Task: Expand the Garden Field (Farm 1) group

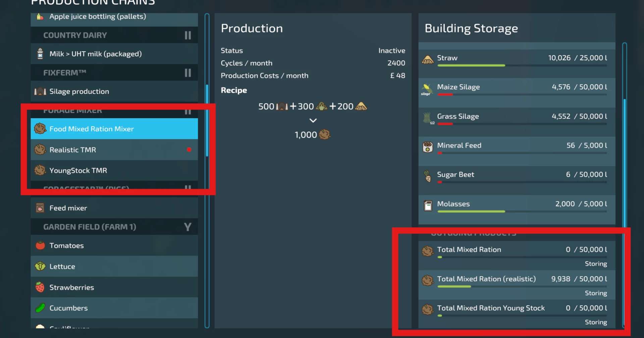Action: tap(187, 227)
